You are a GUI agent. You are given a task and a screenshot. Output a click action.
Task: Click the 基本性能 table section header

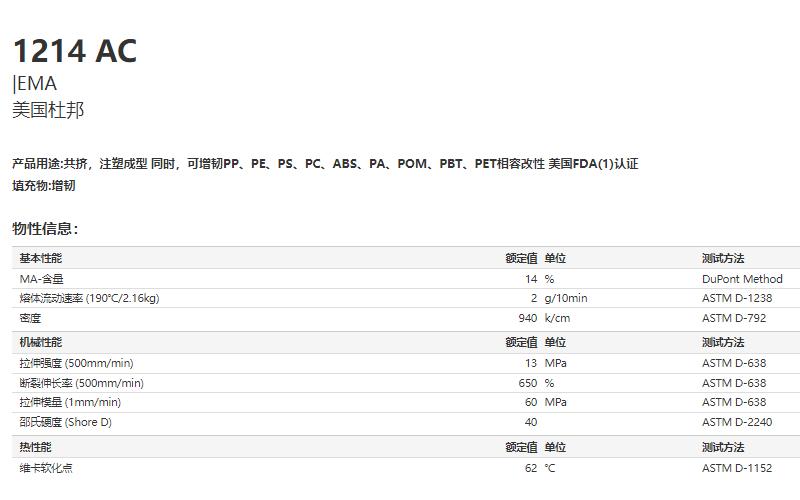point(41,258)
